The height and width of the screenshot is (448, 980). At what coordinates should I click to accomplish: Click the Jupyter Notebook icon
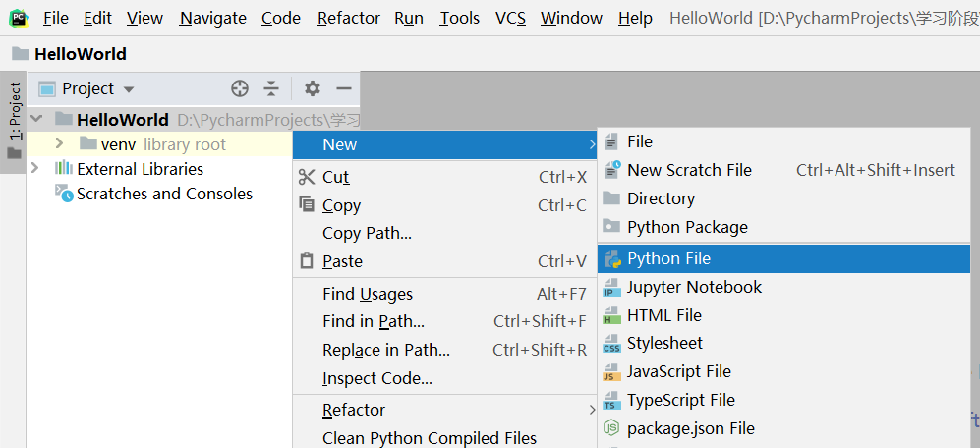pyautogui.click(x=611, y=288)
